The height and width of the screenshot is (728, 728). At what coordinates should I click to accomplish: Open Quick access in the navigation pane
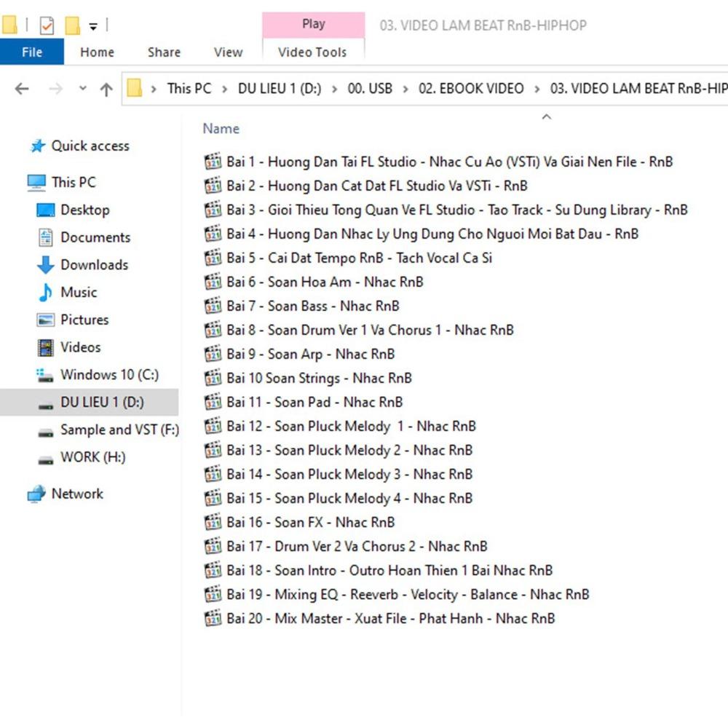90,146
